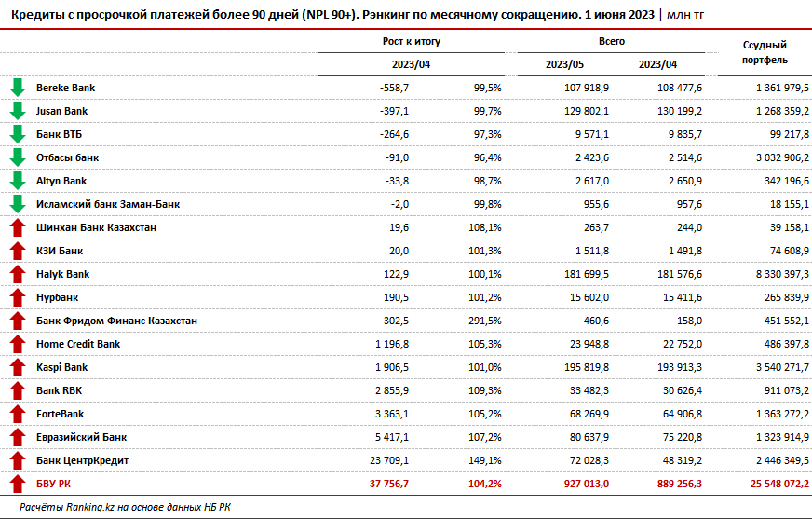
Task: Click the green down arrow beside Altyn Bank
Action: (x=18, y=181)
